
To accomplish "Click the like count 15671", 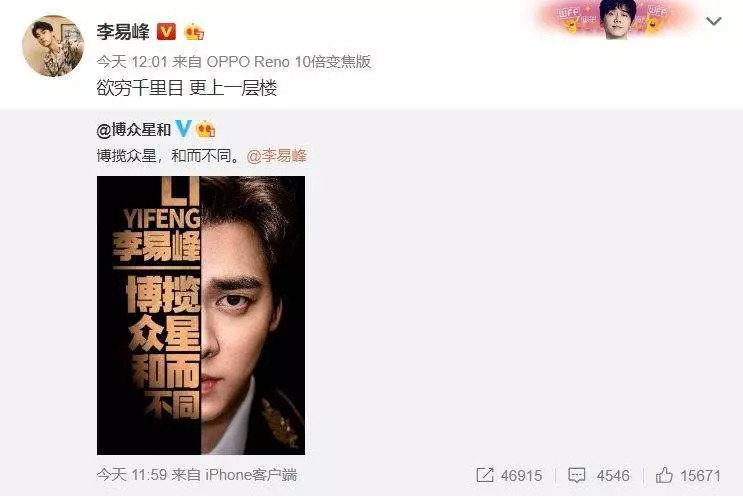I will (700, 475).
